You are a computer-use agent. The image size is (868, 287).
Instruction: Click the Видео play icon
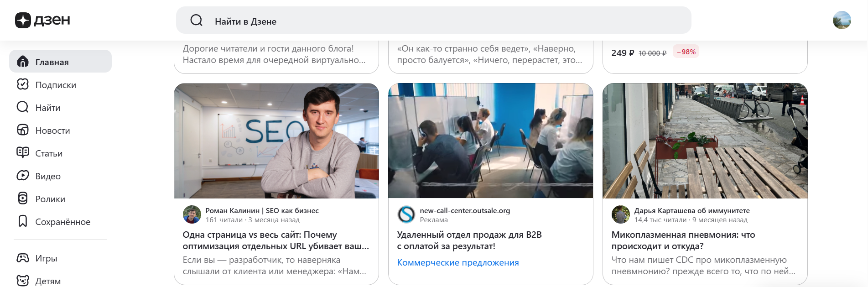(x=23, y=176)
